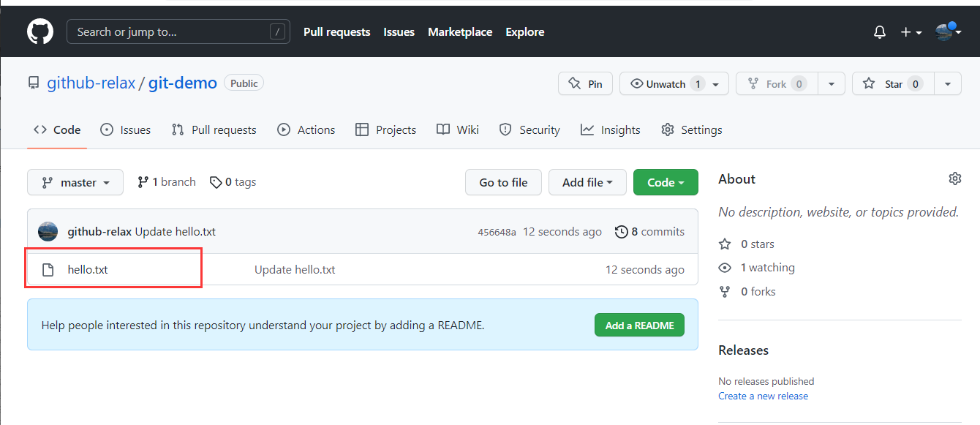The width and height of the screenshot is (980, 425).
Task: Open Issues in top navigation bar
Action: click(399, 32)
